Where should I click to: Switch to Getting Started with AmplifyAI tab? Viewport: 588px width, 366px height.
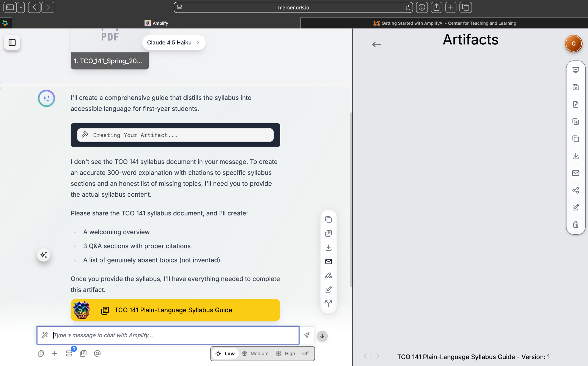(x=444, y=23)
